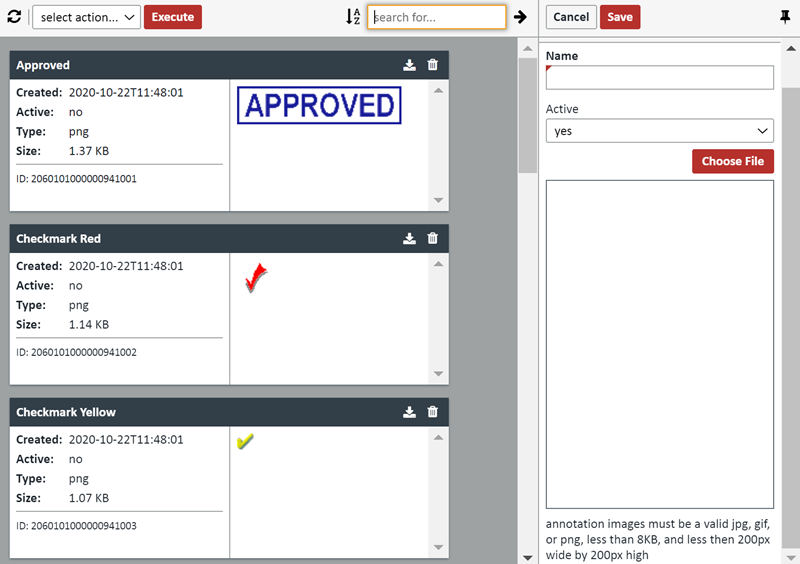
Task: Delete the Approved annotation image
Action: point(432,65)
